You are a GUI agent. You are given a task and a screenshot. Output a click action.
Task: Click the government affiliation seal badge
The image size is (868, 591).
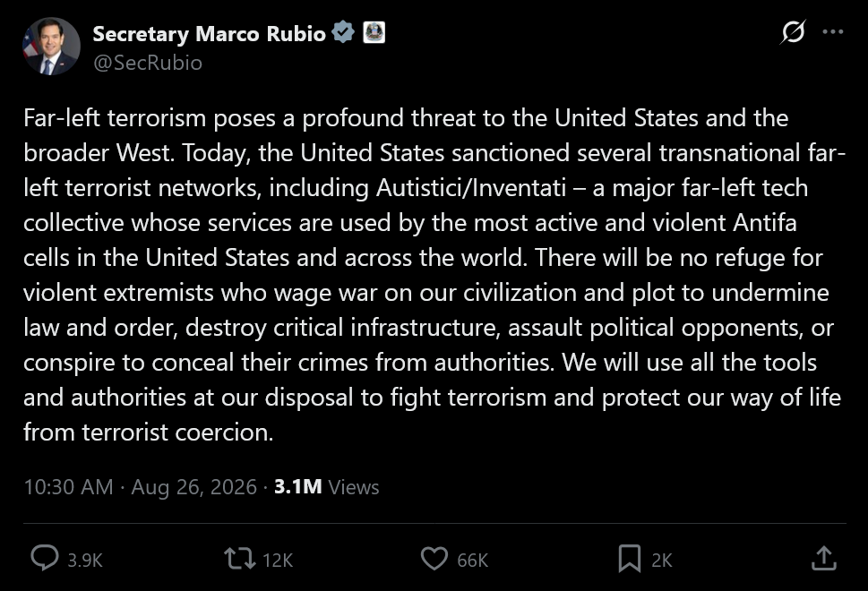[x=374, y=32]
